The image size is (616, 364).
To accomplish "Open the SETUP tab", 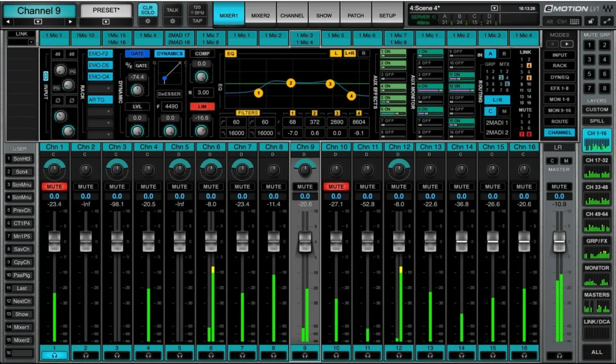I will tap(387, 15).
